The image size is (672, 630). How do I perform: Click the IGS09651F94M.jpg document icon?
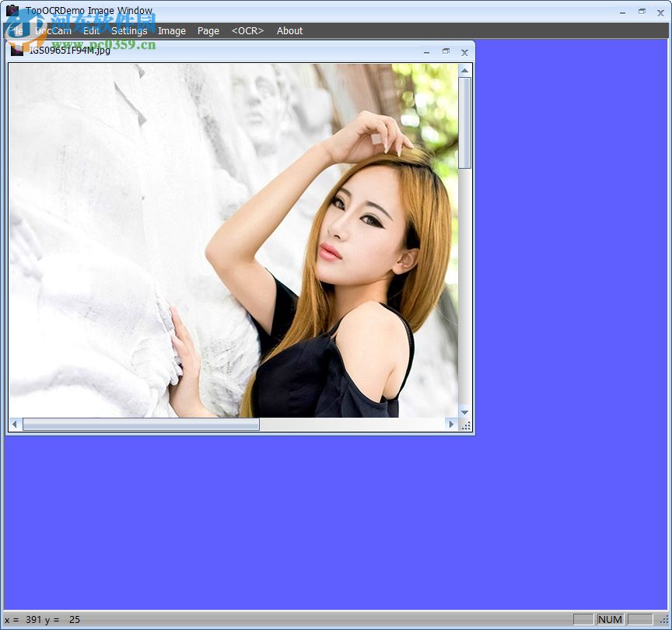pos(16,50)
